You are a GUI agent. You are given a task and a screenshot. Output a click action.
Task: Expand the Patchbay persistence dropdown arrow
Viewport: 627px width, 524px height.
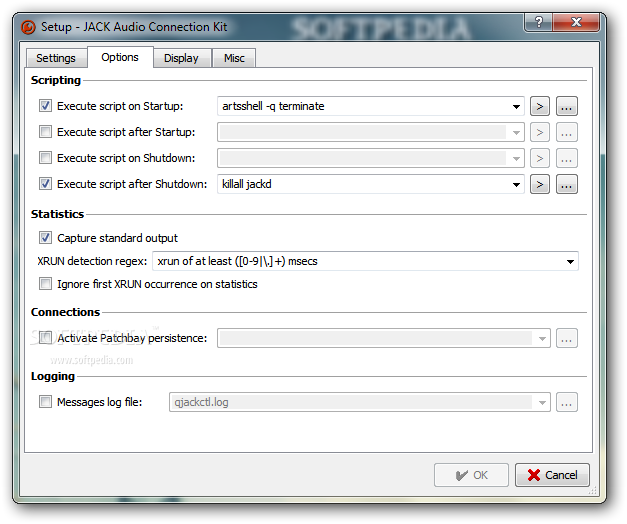(x=542, y=339)
